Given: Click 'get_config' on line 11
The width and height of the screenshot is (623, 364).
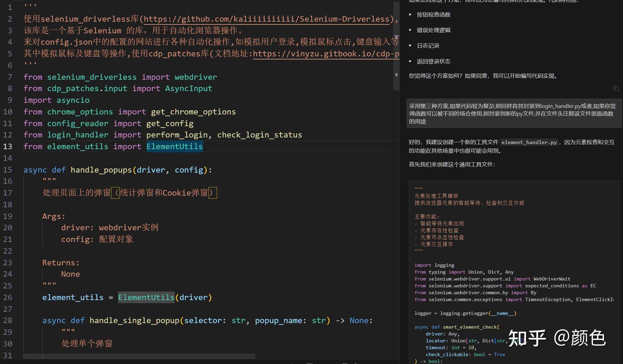Looking at the screenshot, I should tap(170, 123).
